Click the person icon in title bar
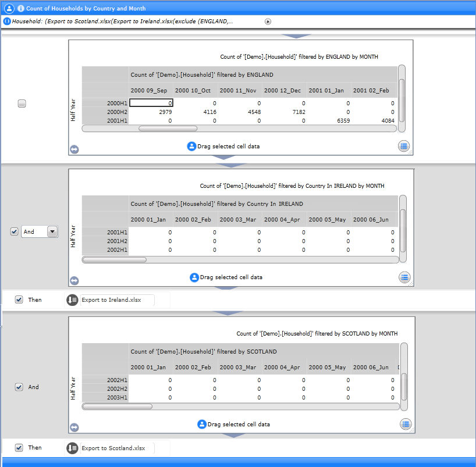 (x=9, y=8)
